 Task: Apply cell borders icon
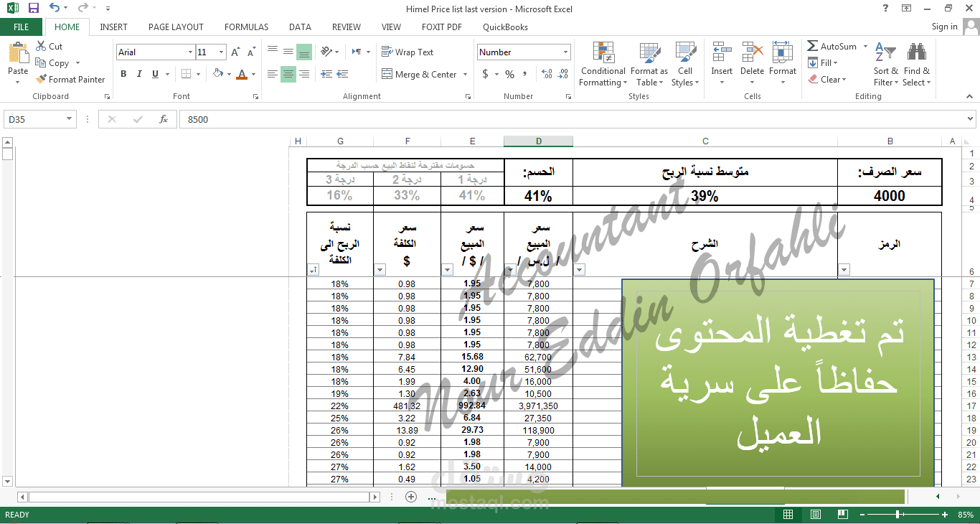(x=186, y=74)
